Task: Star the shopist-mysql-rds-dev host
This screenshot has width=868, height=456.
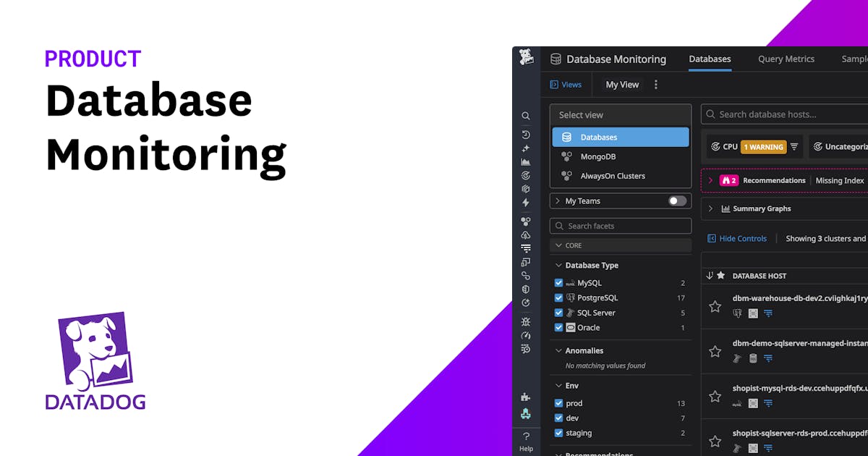Action: [x=715, y=397]
